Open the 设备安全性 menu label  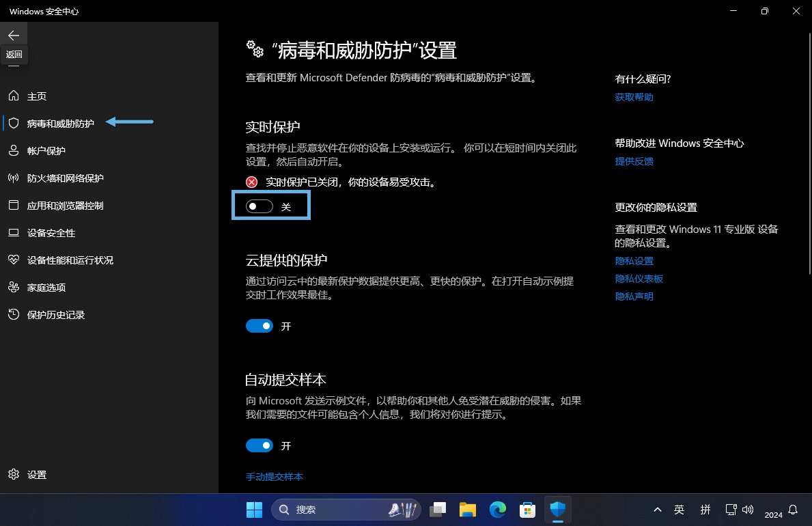(51, 233)
